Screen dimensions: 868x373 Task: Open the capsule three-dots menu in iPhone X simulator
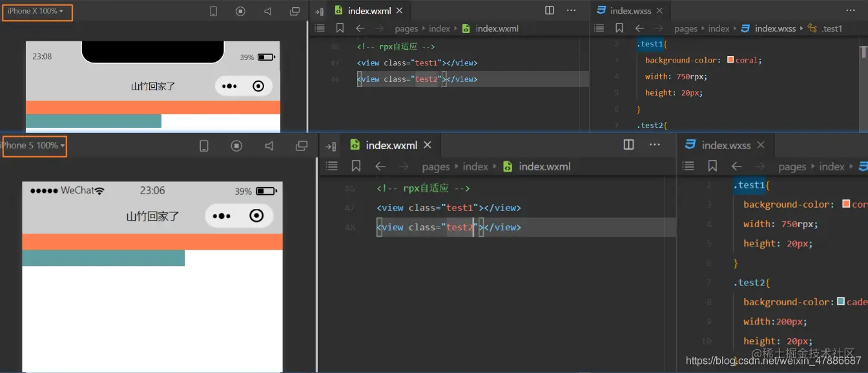pyautogui.click(x=229, y=86)
